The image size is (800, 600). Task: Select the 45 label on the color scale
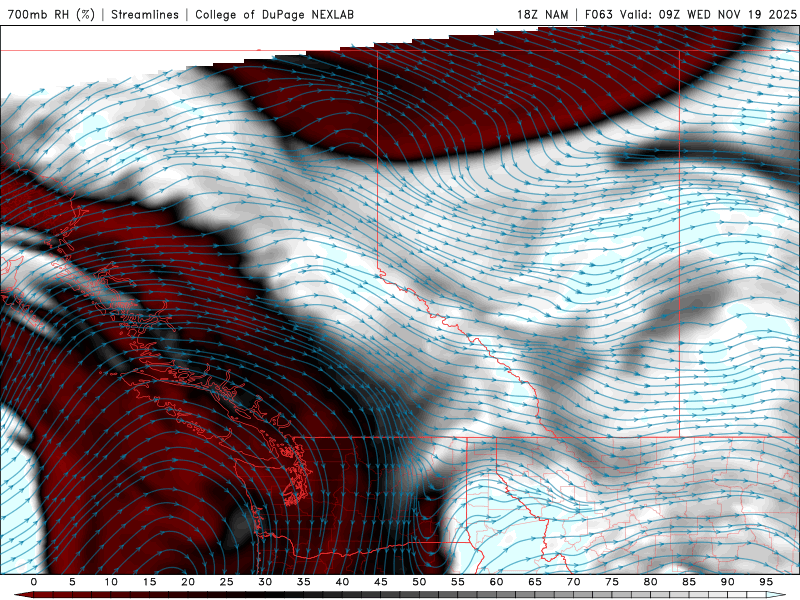pos(381,582)
